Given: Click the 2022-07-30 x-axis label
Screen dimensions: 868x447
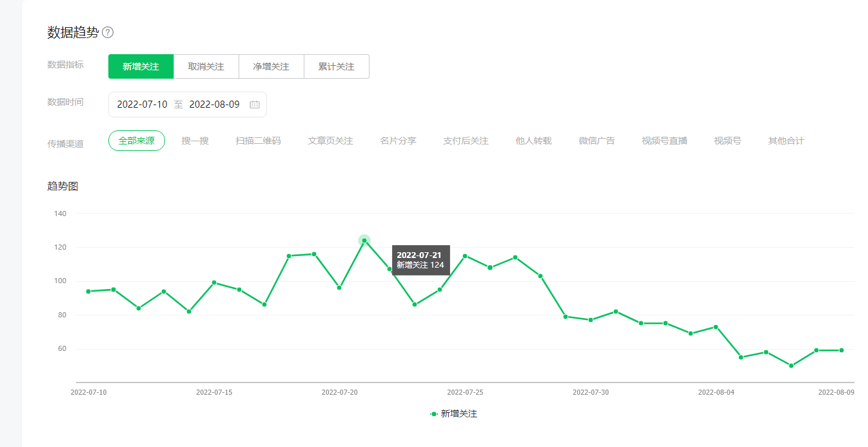Looking at the screenshot, I should 591,392.
